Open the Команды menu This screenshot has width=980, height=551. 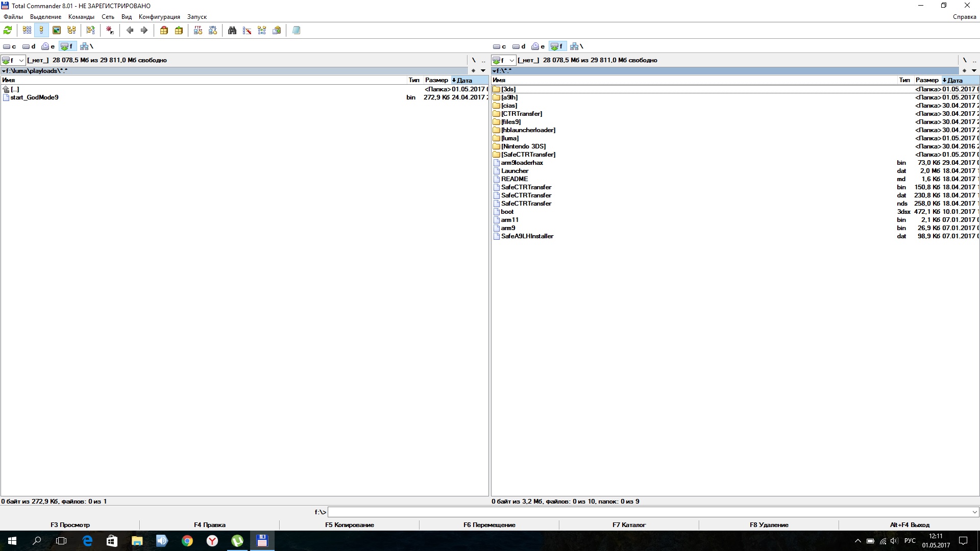[x=81, y=17]
